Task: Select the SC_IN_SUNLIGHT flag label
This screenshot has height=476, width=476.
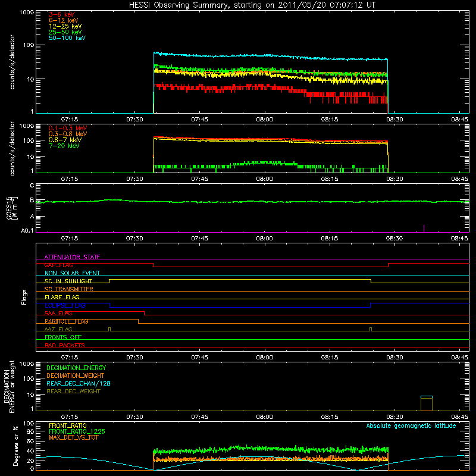Action: click(68, 281)
